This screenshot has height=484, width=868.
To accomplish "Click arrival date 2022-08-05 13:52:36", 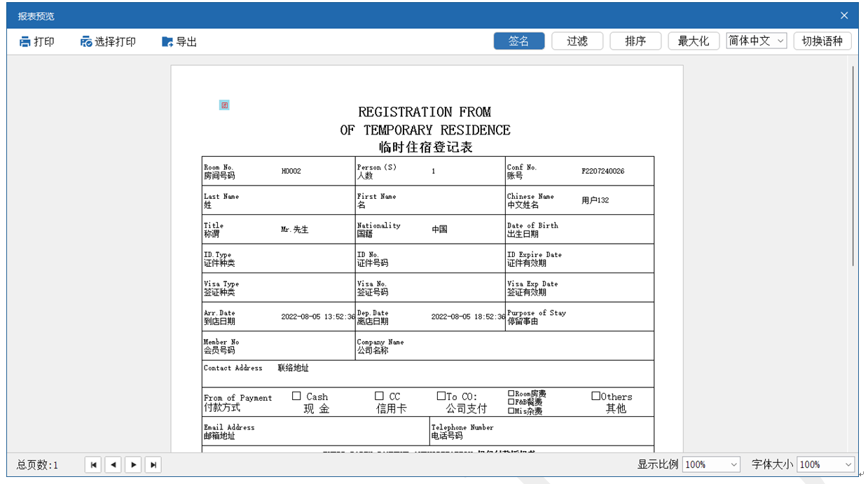I will tap(318, 317).
